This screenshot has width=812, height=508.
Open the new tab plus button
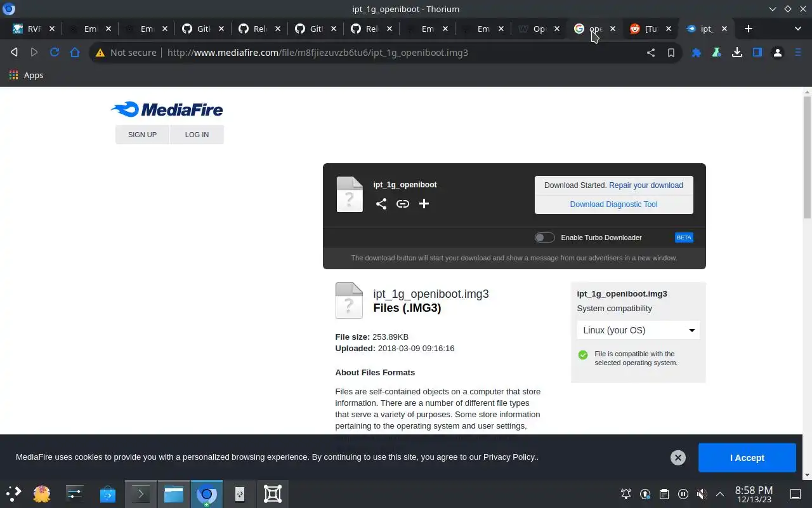(x=749, y=29)
